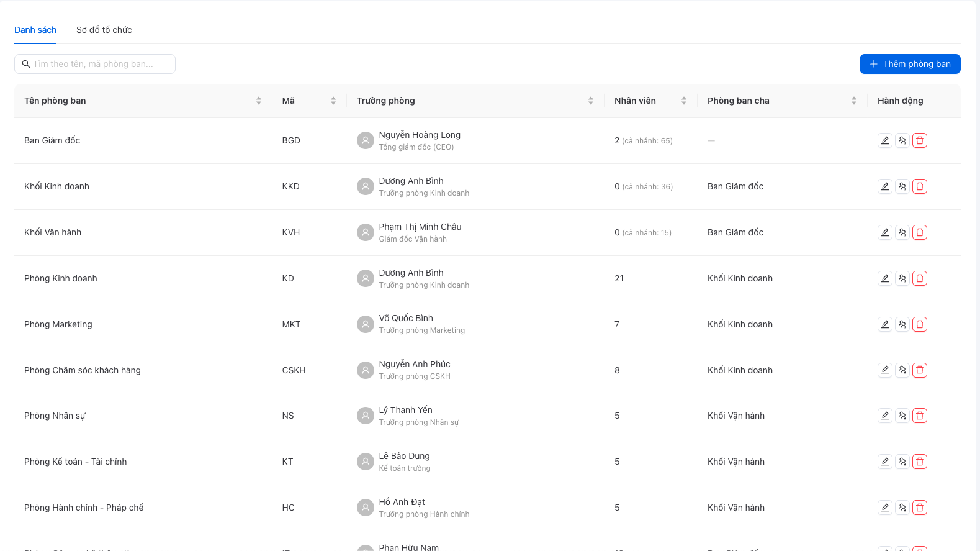Edit Phòng Hành chính - Pháp chế row

[x=885, y=508]
